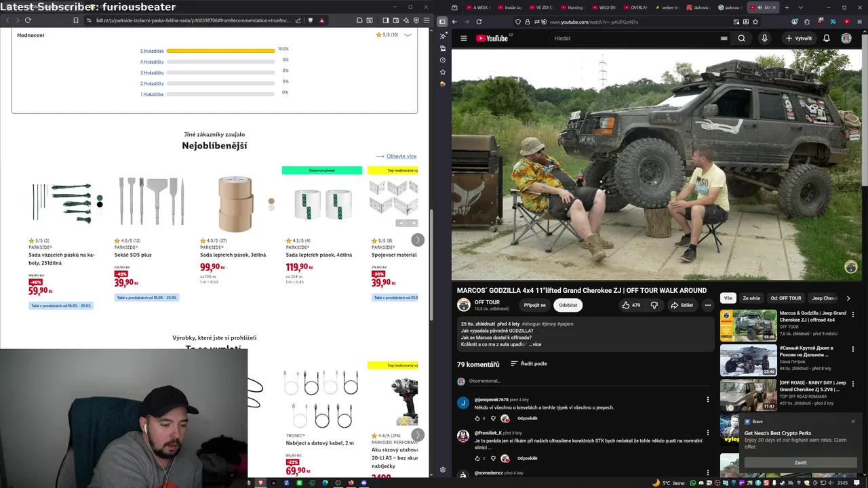Open the right browser application menu

point(861,22)
